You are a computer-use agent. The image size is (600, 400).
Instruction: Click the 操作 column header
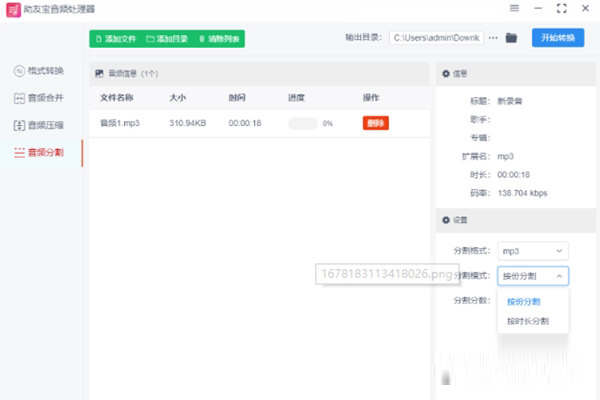point(371,98)
